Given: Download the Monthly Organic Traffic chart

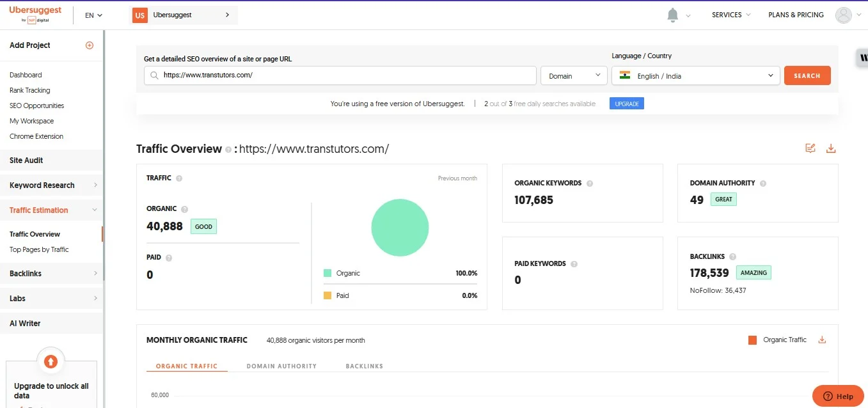Looking at the screenshot, I should coord(822,340).
